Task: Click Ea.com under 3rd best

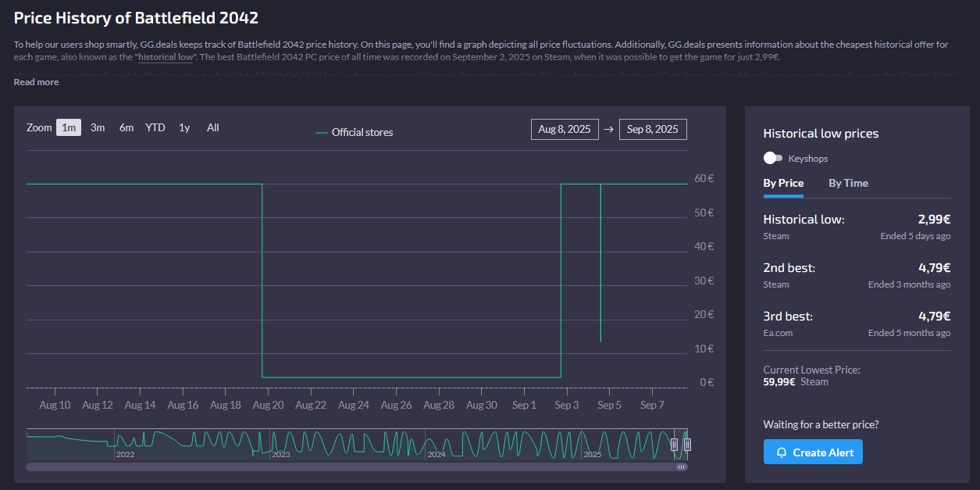Action: pyautogui.click(x=778, y=333)
